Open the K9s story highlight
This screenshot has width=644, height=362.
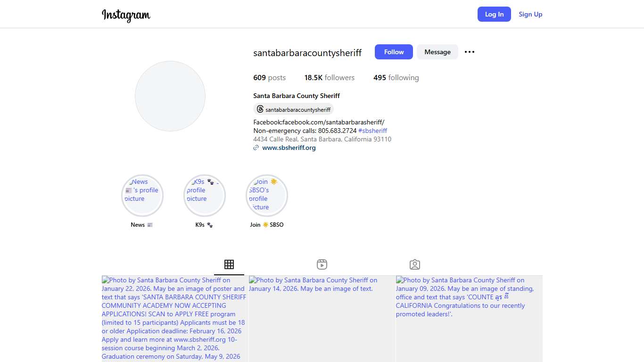click(204, 195)
